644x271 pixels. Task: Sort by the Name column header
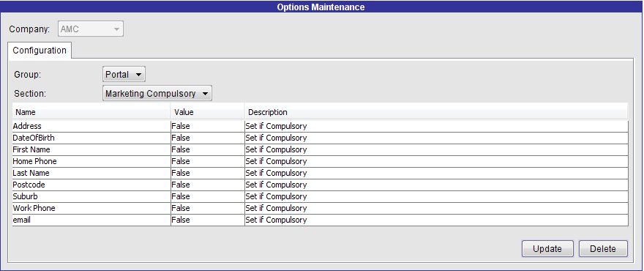(91, 112)
